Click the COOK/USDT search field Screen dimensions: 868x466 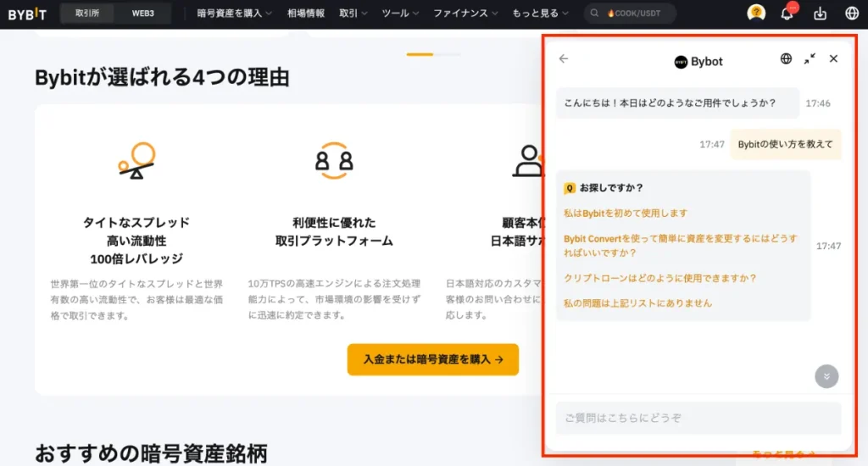pyautogui.click(x=630, y=14)
